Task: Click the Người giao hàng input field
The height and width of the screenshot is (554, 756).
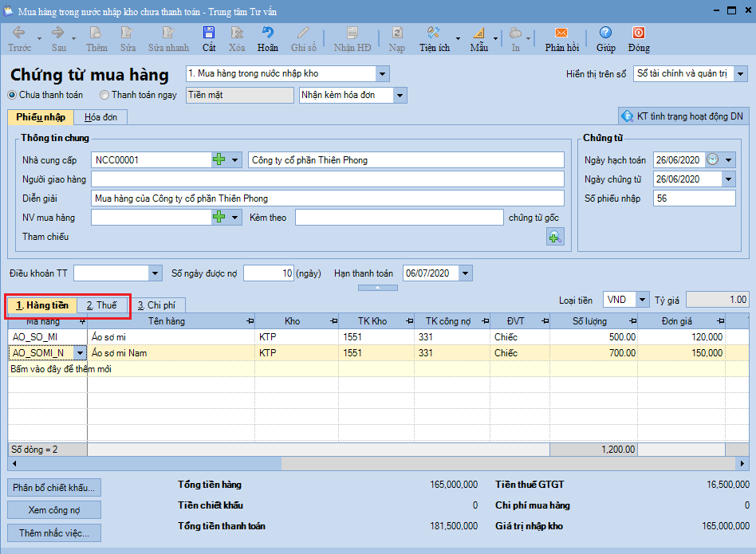Action: click(x=328, y=179)
